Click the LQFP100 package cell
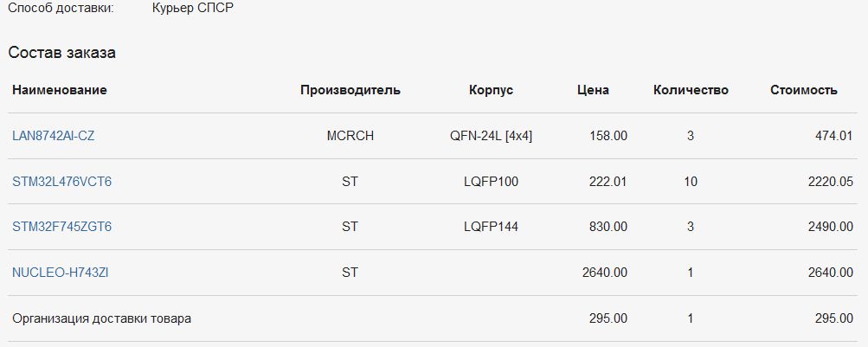This screenshot has width=868, height=347. click(491, 181)
